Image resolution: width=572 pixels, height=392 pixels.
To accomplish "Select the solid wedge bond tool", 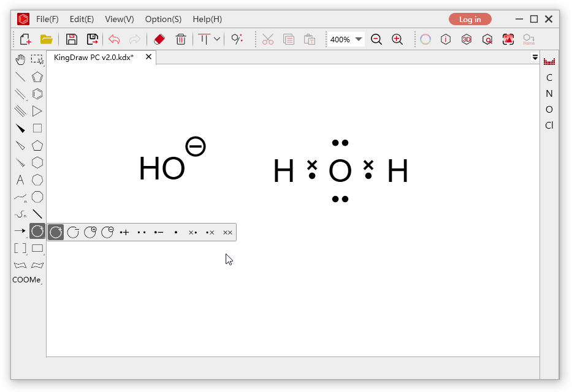I will pyautogui.click(x=20, y=128).
